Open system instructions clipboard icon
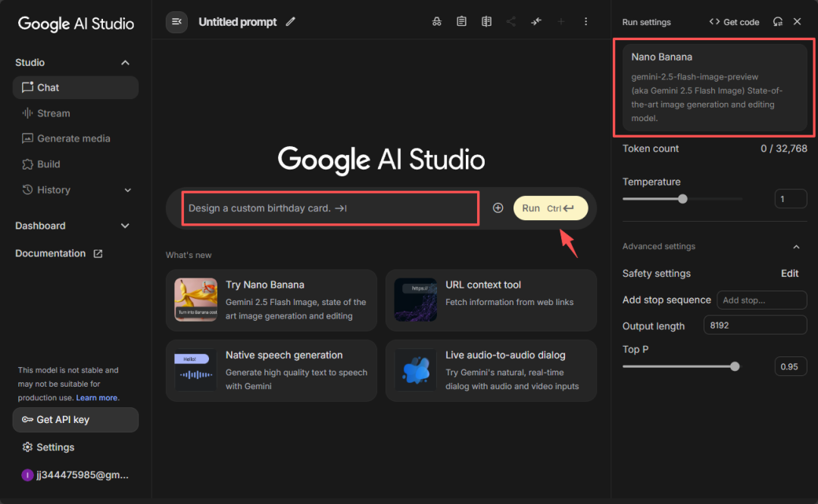 pyautogui.click(x=461, y=21)
